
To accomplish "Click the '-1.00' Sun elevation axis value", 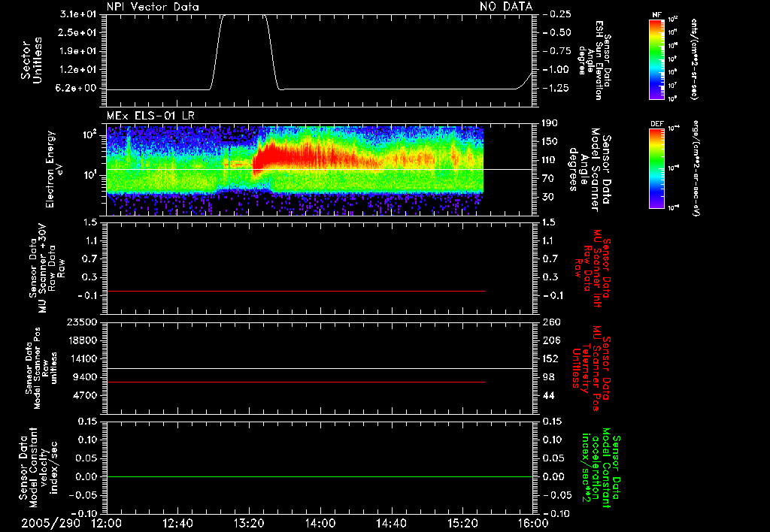I will pos(557,70).
